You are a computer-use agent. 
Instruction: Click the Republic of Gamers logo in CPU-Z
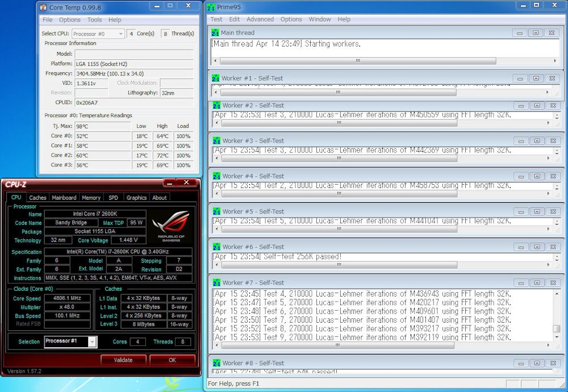pos(171,226)
